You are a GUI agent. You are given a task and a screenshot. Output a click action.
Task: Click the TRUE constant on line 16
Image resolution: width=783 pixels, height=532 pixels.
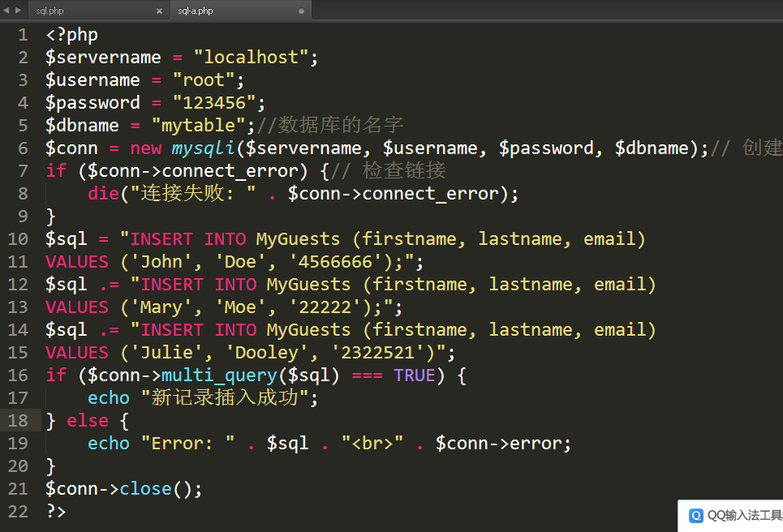pos(415,375)
